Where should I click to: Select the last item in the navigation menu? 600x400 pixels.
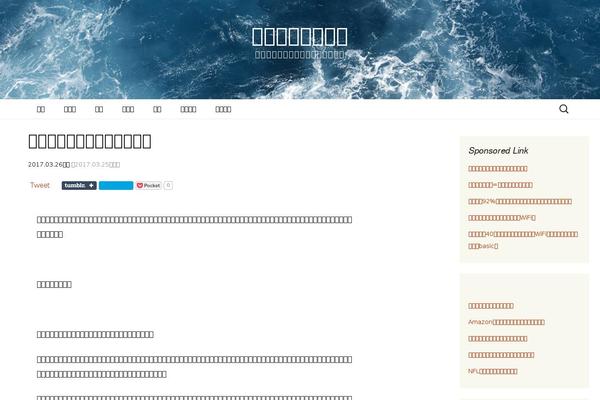click(223, 109)
